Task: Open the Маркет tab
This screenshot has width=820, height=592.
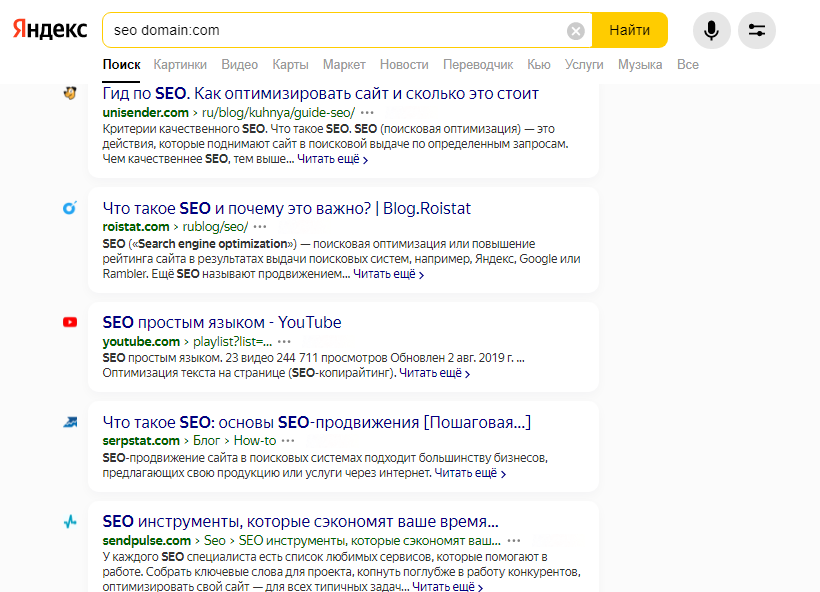Action: (x=344, y=64)
